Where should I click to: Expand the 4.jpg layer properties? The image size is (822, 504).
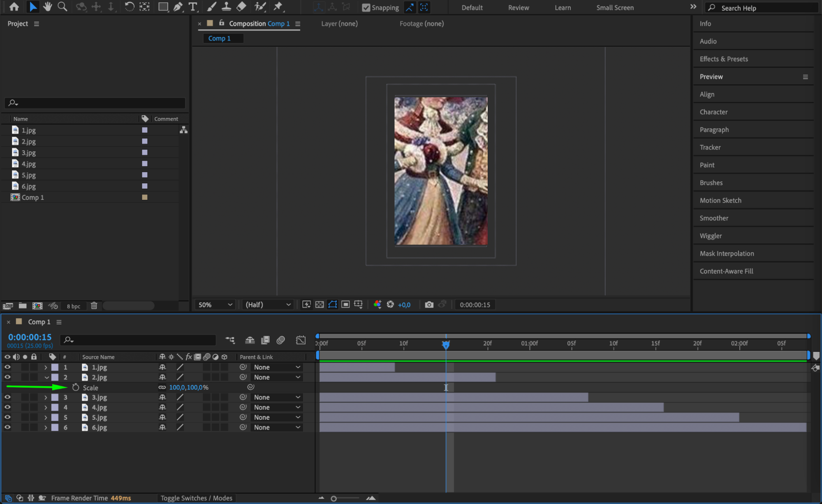(46, 407)
